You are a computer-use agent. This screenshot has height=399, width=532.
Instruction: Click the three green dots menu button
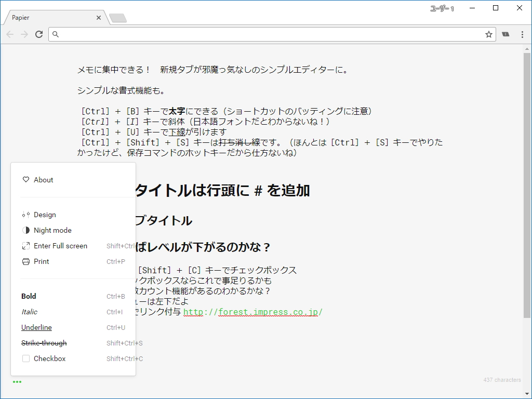[17, 382]
